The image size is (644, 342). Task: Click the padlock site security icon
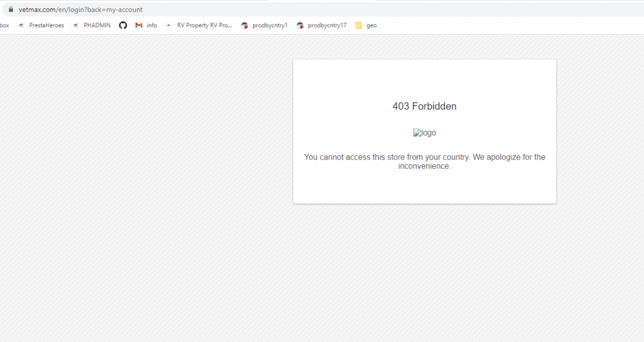[x=11, y=10]
